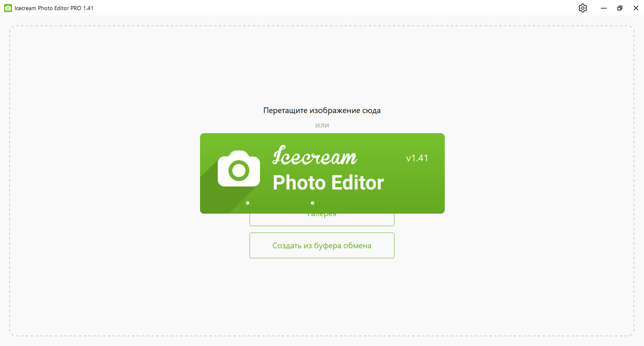
Task: Click Создать из буфера обмена button
Action: (x=322, y=245)
